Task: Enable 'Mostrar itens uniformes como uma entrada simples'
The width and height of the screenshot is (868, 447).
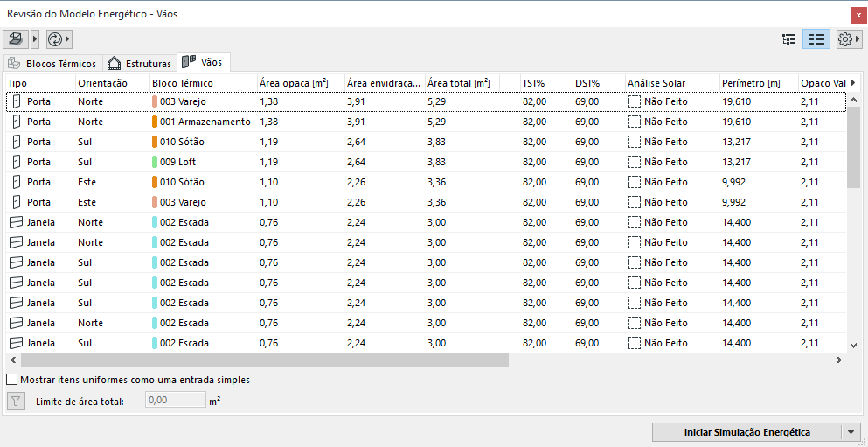Action: point(12,380)
